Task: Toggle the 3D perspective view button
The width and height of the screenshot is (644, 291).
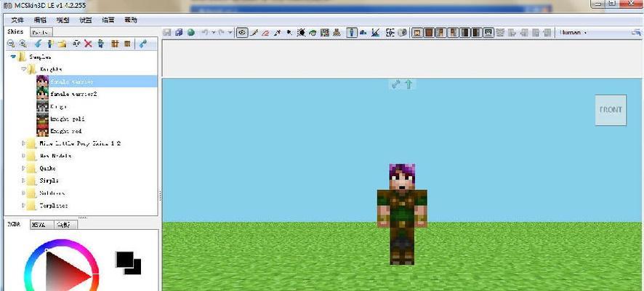Action: coord(352,33)
